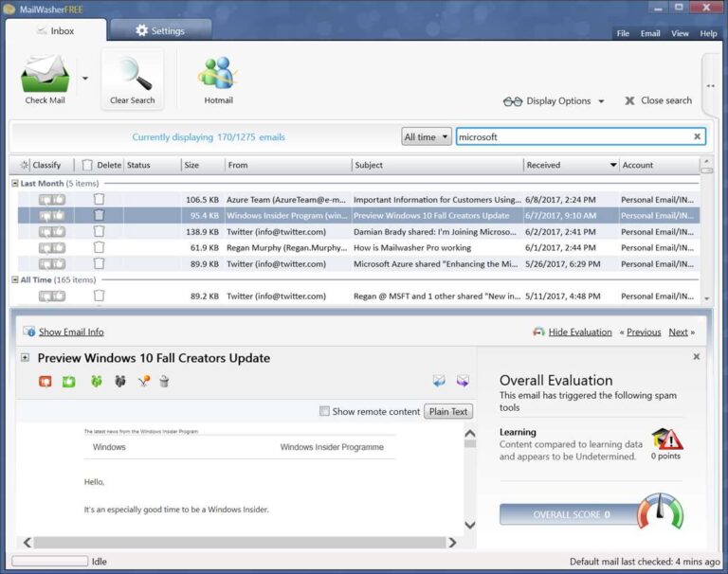Image resolution: width=728 pixels, height=574 pixels.
Task: Click the blue reply envelope icon
Action: 439,381
